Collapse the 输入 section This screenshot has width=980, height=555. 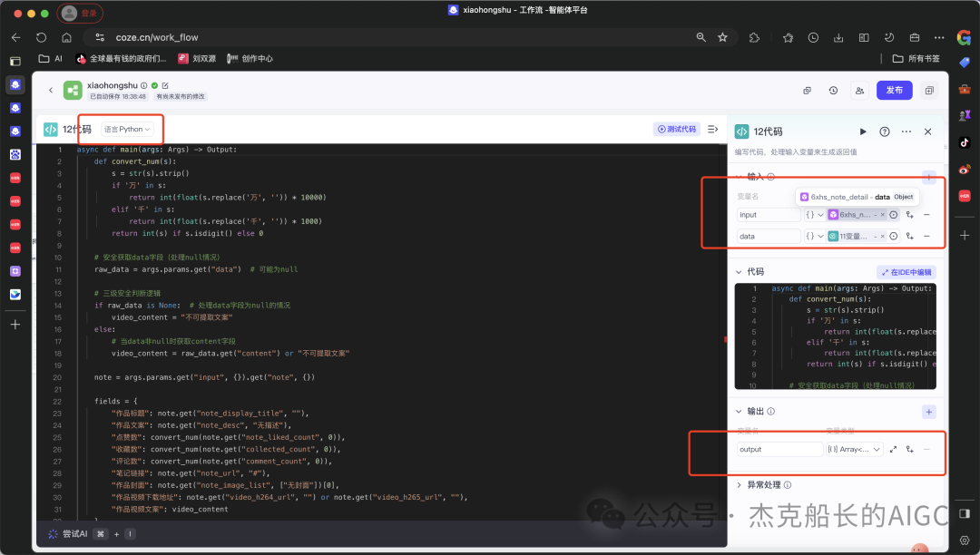pos(739,177)
